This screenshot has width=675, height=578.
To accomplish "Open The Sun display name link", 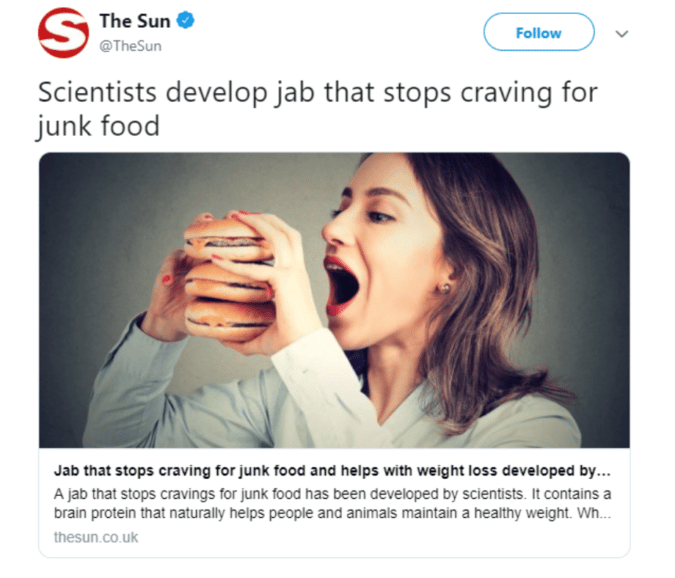I will [x=135, y=21].
